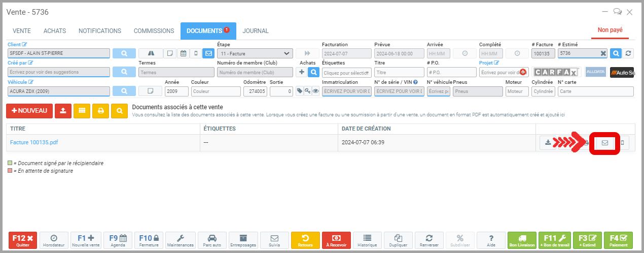Click the Bon Livraison truck button
This screenshot has height=253, width=644.
pos(522,240)
